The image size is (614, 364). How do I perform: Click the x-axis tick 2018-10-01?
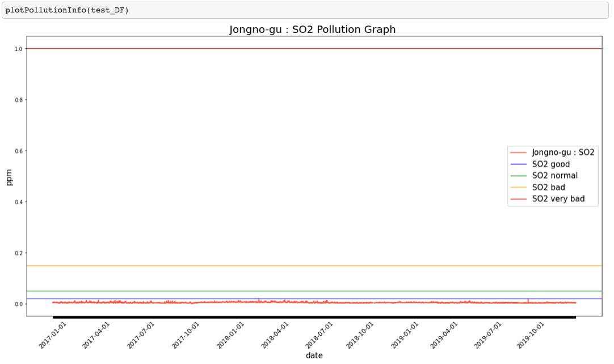pos(360,336)
